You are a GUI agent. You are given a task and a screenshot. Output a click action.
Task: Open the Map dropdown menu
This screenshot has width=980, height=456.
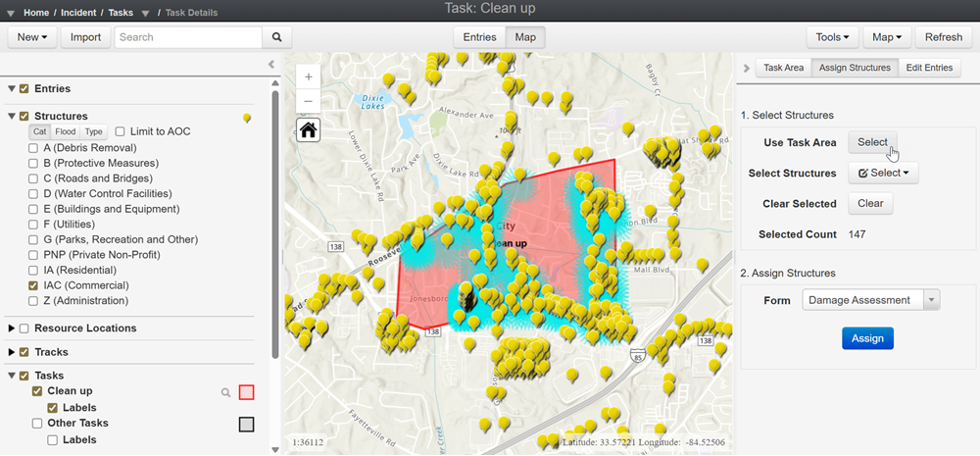pos(887,37)
